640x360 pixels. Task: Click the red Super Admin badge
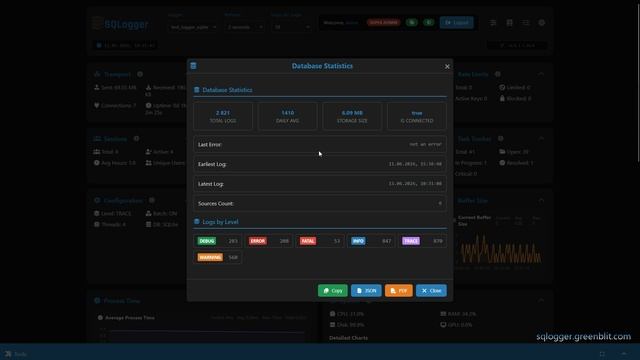click(x=383, y=22)
